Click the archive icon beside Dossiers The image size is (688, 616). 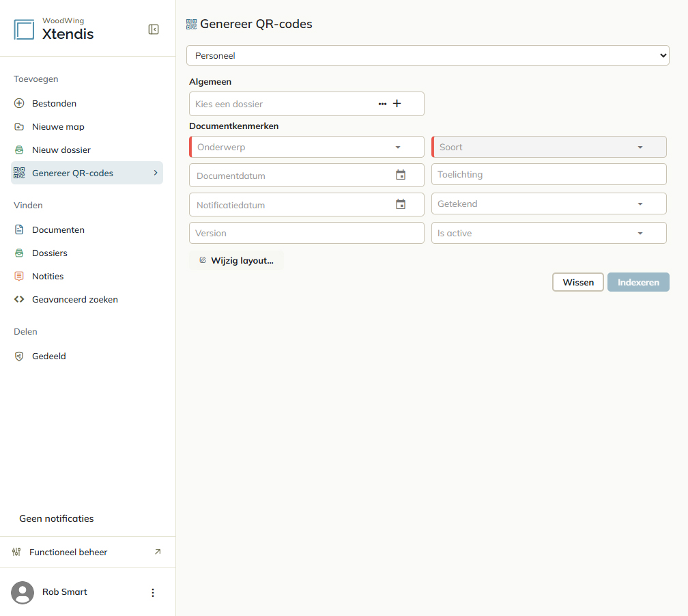19,253
